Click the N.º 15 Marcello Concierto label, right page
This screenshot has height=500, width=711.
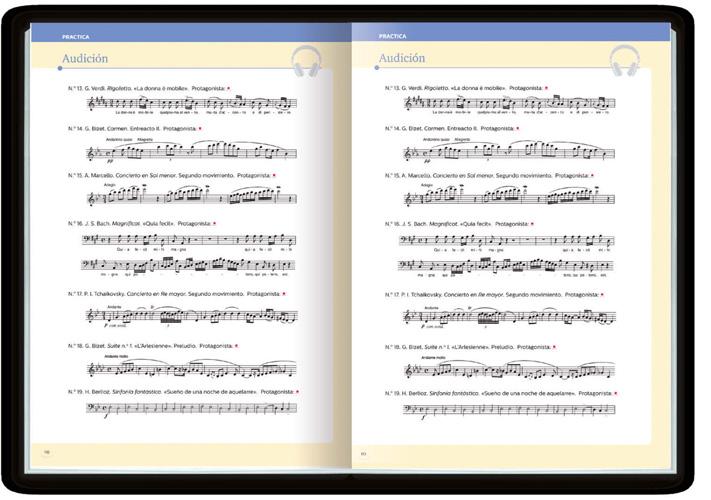490,175
